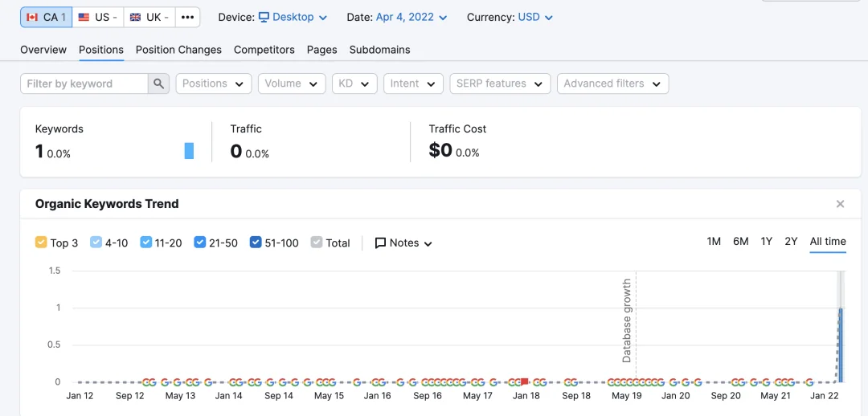868x416 pixels.
Task: Open the Position Changes tab
Action: coord(178,50)
